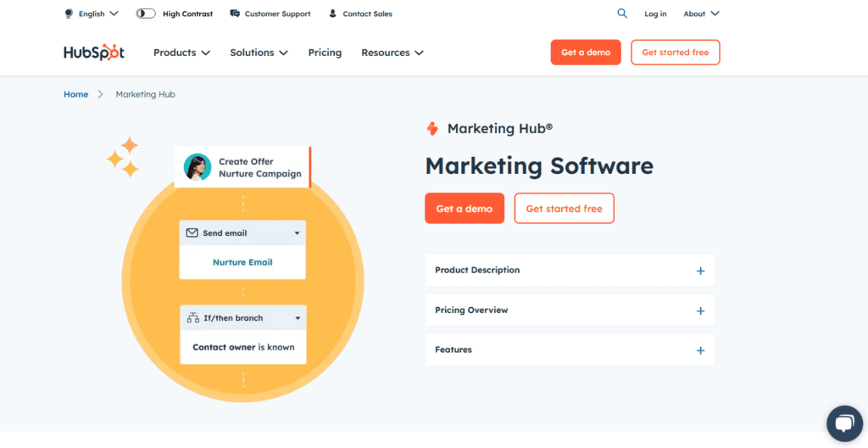Click the profile photo on Create Offer card

[x=198, y=167]
